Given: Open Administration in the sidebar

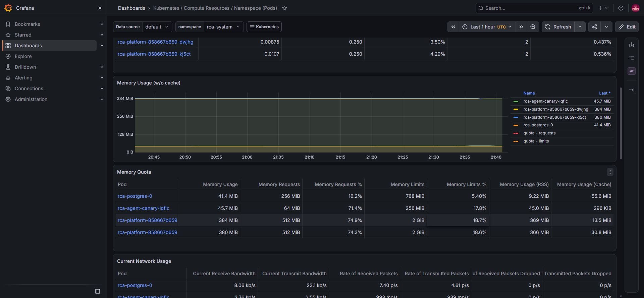Looking at the screenshot, I should tap(31, 99).
